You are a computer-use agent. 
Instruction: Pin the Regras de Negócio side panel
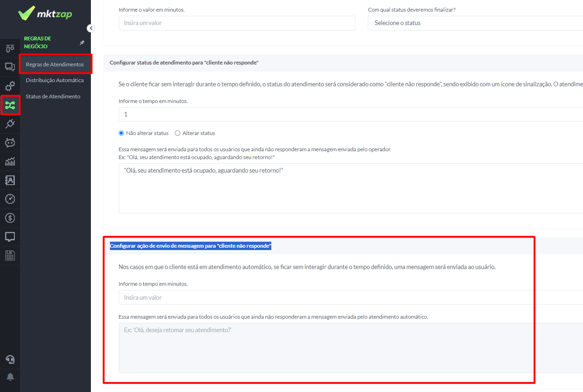[82, 43]
